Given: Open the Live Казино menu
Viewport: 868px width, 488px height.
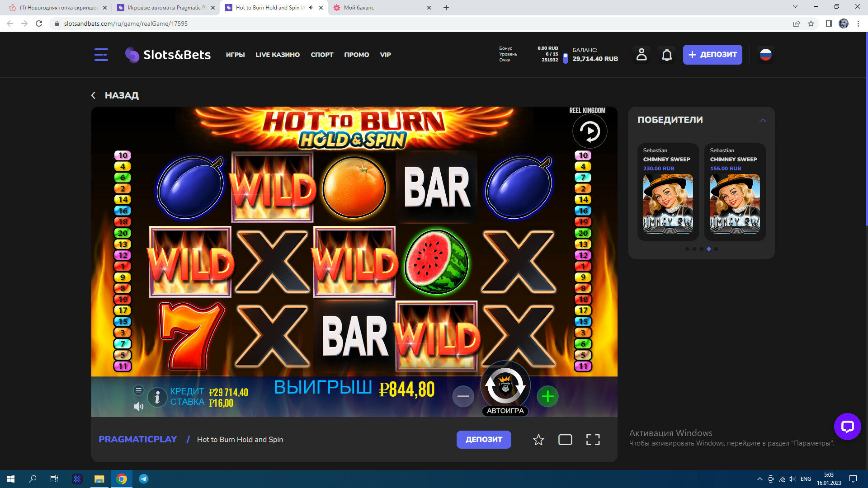Looking at the screenshot, I should point(277,55).
